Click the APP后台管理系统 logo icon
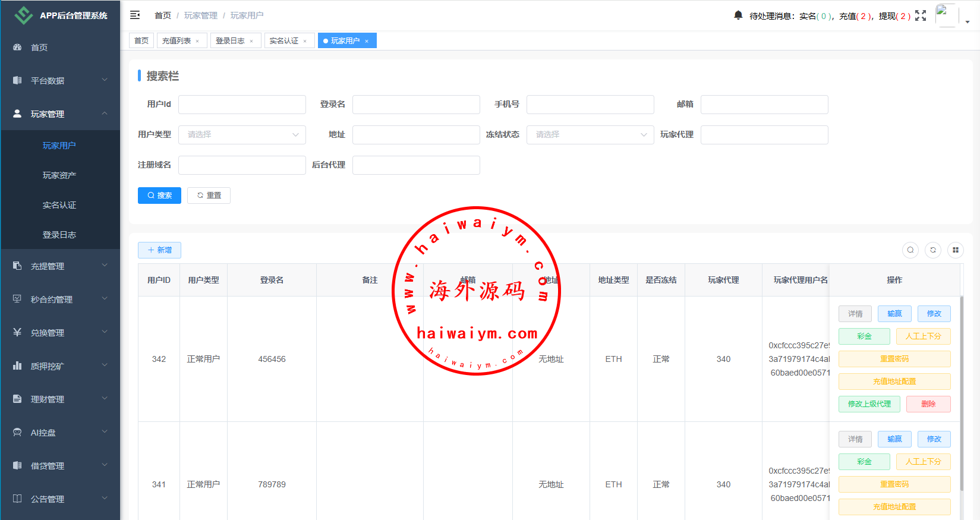Screen dimensions: 980x520 click(24, 15)
